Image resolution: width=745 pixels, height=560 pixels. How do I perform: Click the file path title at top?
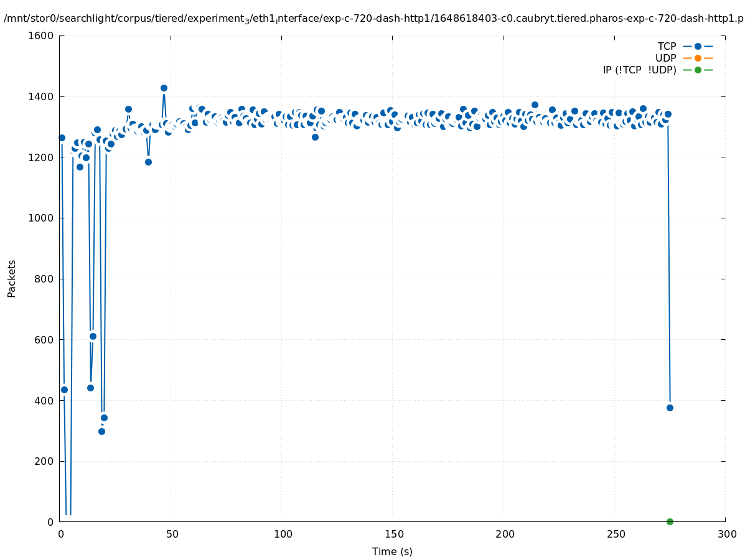click(373, 19)
